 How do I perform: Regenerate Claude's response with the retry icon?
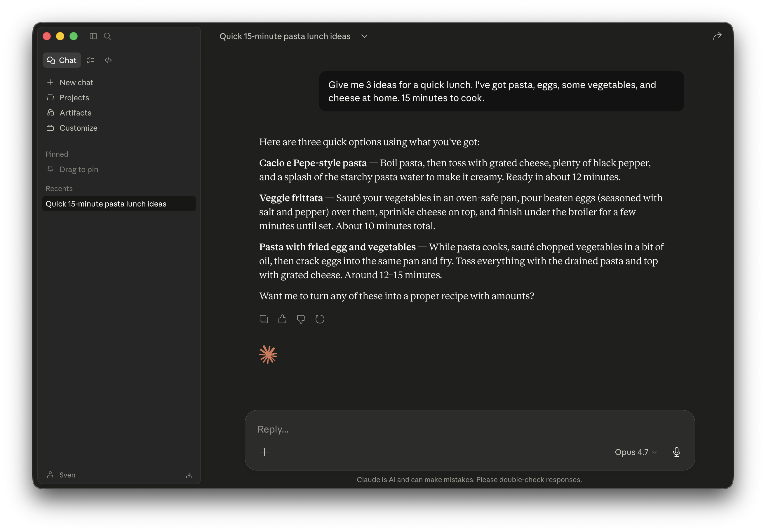[x=320, y=319]
